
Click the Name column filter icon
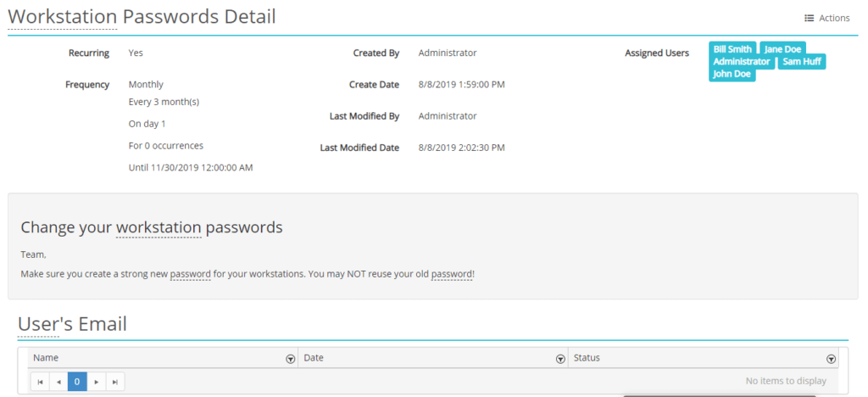click(x=291, y=359)
